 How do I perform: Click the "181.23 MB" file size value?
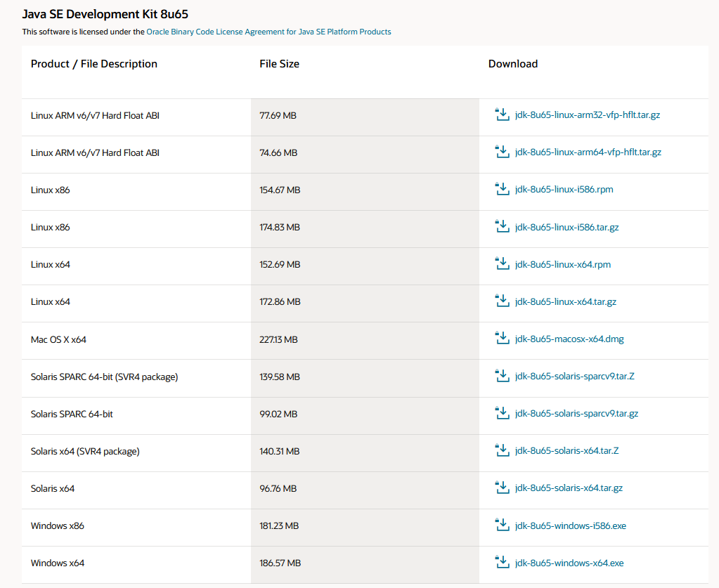pos(279,525)
